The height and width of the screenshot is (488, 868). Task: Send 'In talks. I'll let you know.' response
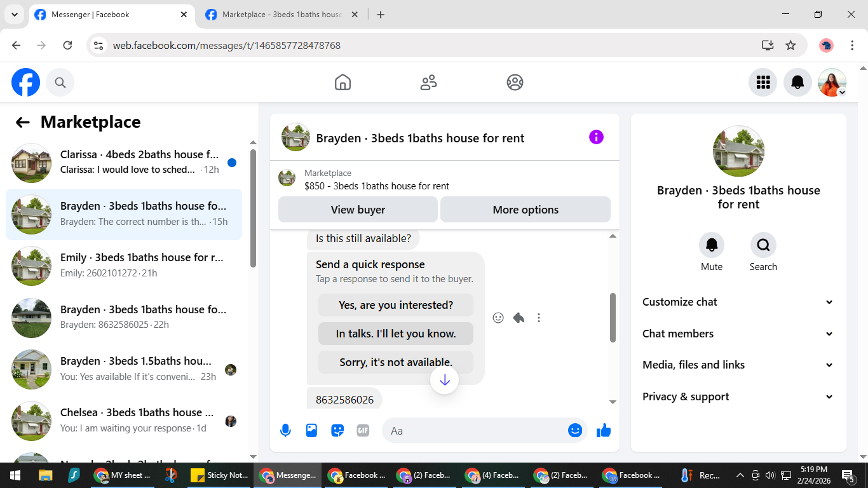point(396,334)
